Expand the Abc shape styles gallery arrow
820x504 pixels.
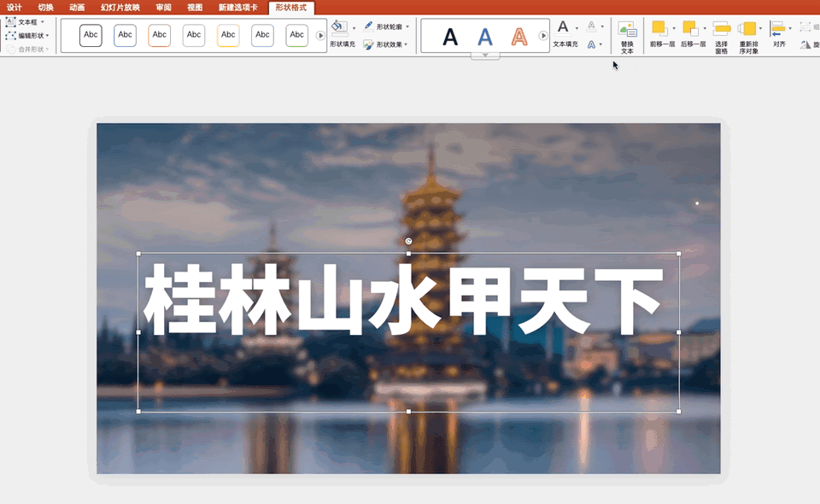coord(321,36)
